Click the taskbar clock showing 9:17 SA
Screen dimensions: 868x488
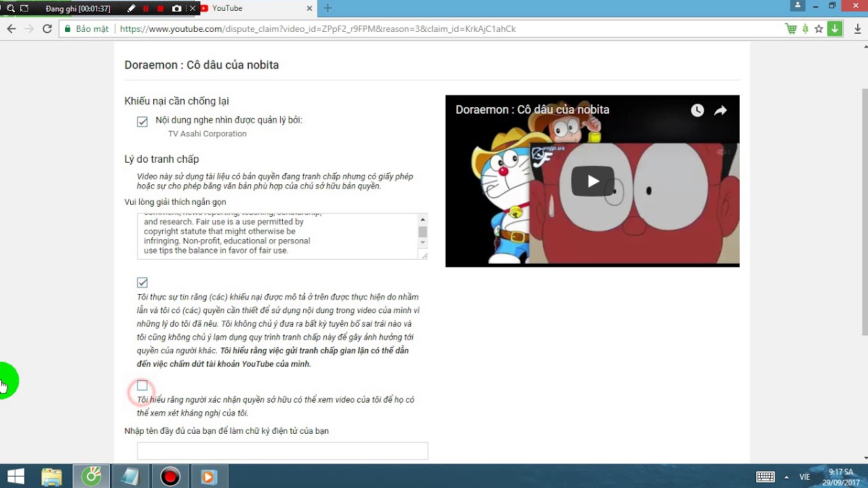pos(841,477)
